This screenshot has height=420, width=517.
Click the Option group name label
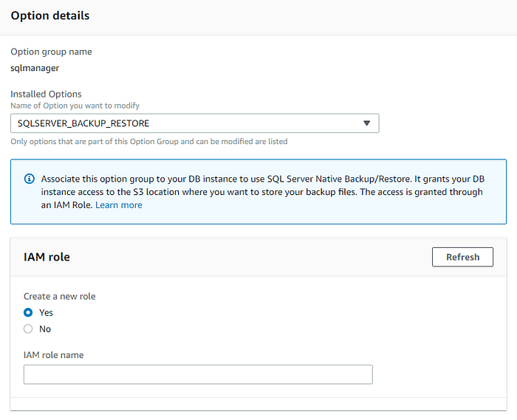[x=52, y=52]
